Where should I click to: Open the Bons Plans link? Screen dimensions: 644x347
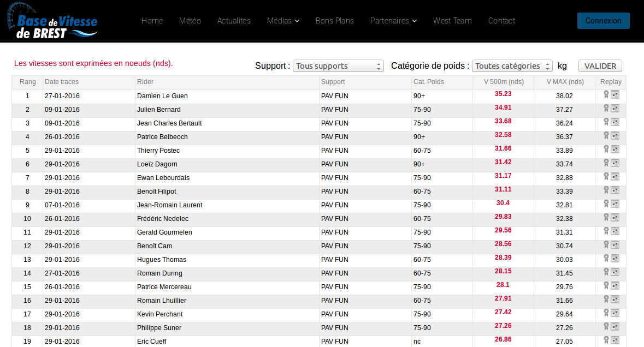click(335, 21)
